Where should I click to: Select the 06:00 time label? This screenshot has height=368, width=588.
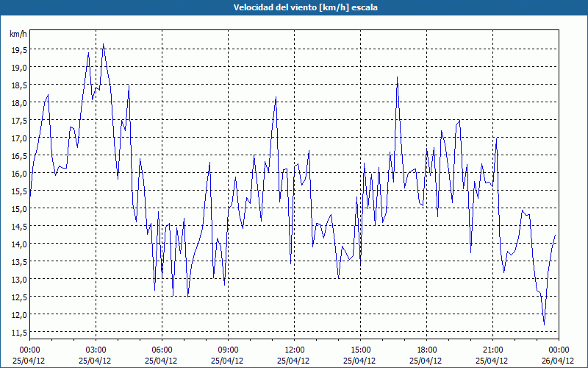[x=162, y=350]
